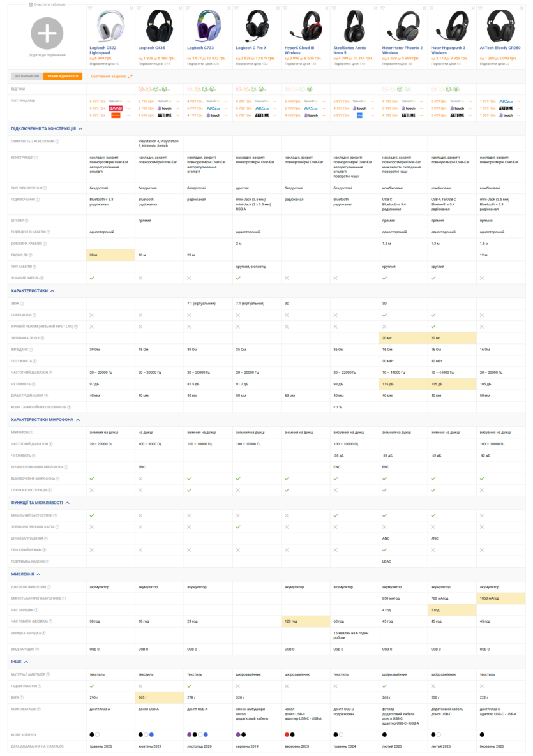Select the highlighted 120 год battery life cell

(x=306, y=621)
